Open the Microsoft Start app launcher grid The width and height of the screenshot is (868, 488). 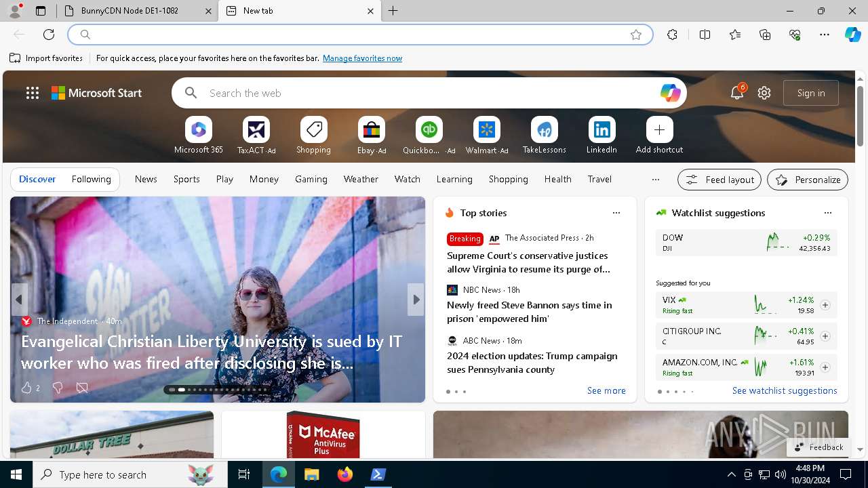pos(33,93)
